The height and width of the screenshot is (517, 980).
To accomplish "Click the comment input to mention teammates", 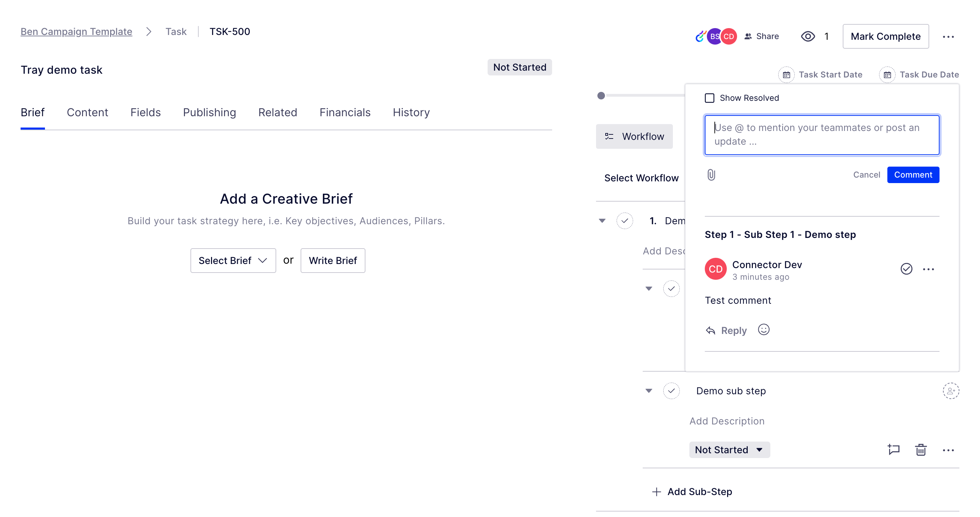I will coord(822,135).
